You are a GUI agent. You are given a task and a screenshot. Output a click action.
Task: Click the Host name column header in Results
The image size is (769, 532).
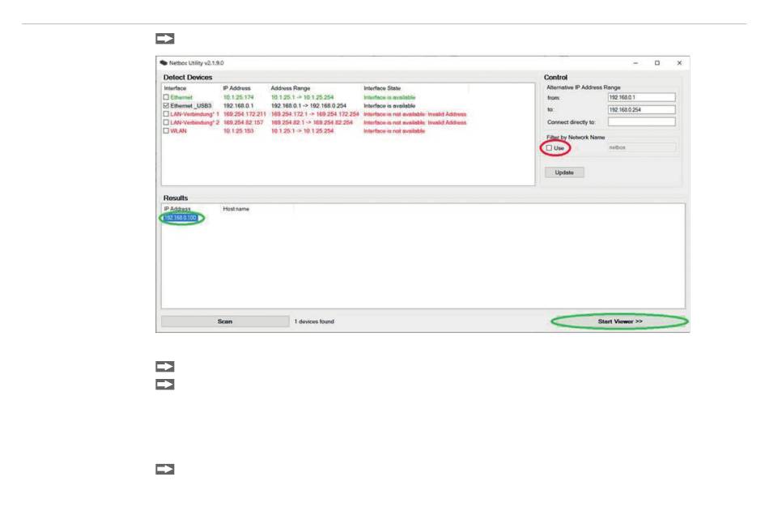click(236, 209)
